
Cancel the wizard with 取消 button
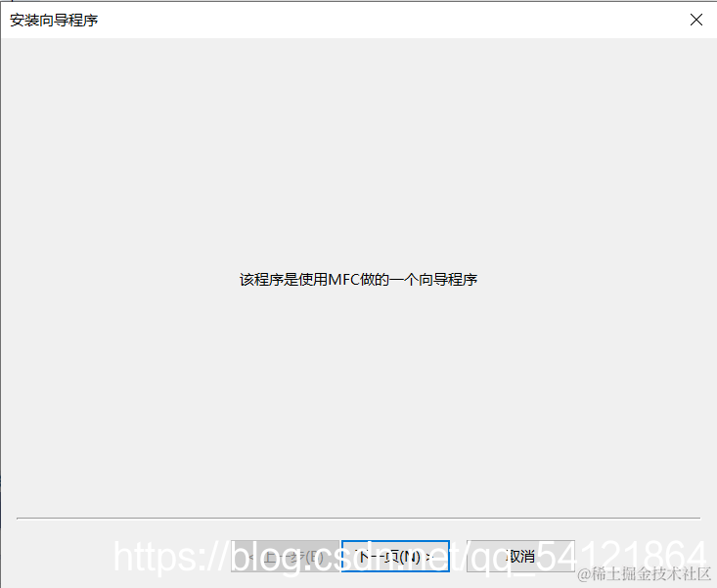click(x=520, y=556)
